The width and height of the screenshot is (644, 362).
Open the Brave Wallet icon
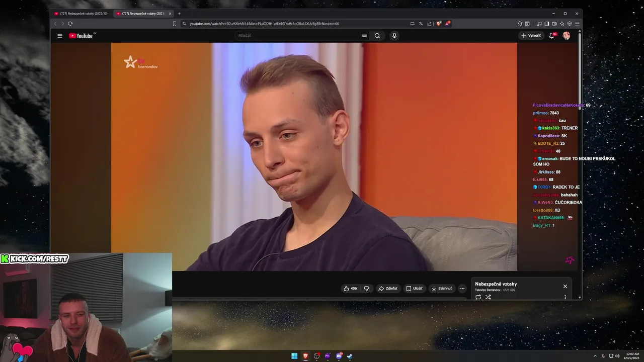coord(554,24)
